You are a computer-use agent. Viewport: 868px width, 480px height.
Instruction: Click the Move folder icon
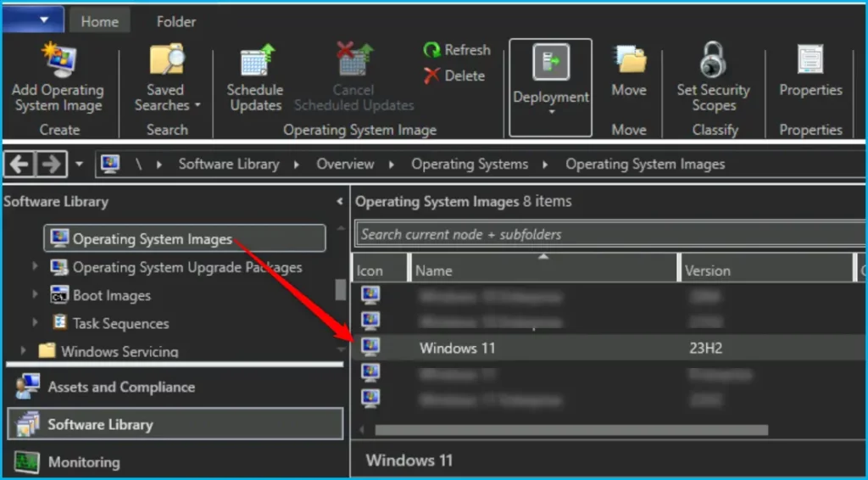pos(631,60)
